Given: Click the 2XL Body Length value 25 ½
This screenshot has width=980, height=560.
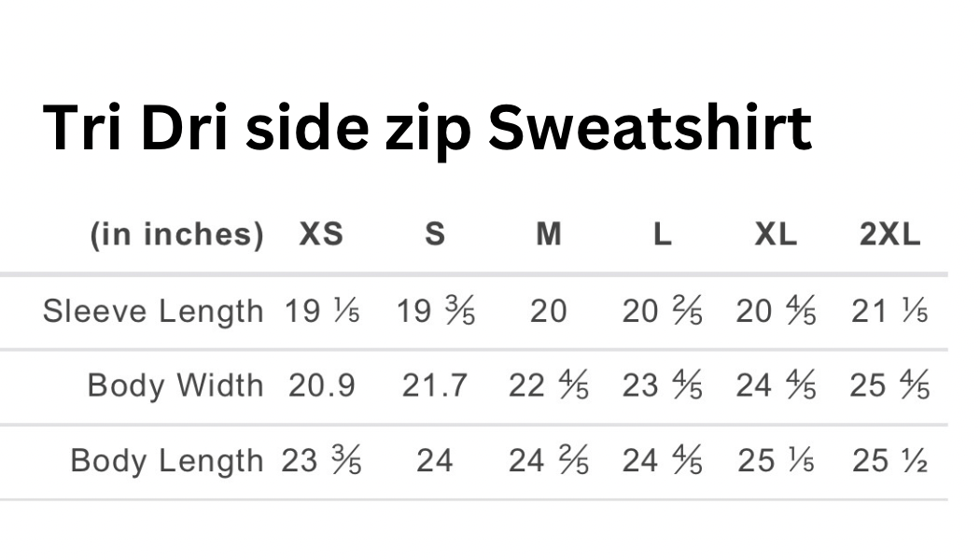Looking at the screenshot, I should [x=889, y=460].
